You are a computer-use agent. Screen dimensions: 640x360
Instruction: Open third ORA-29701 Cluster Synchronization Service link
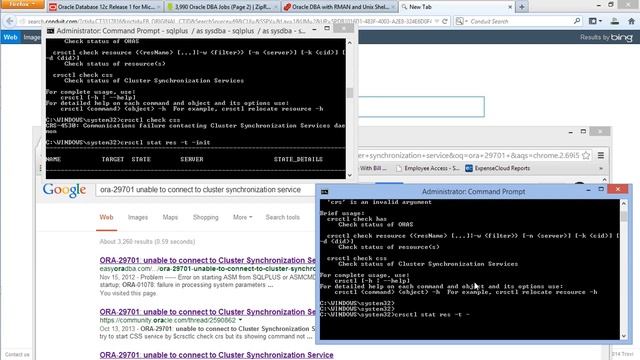(x=216, y=355)
